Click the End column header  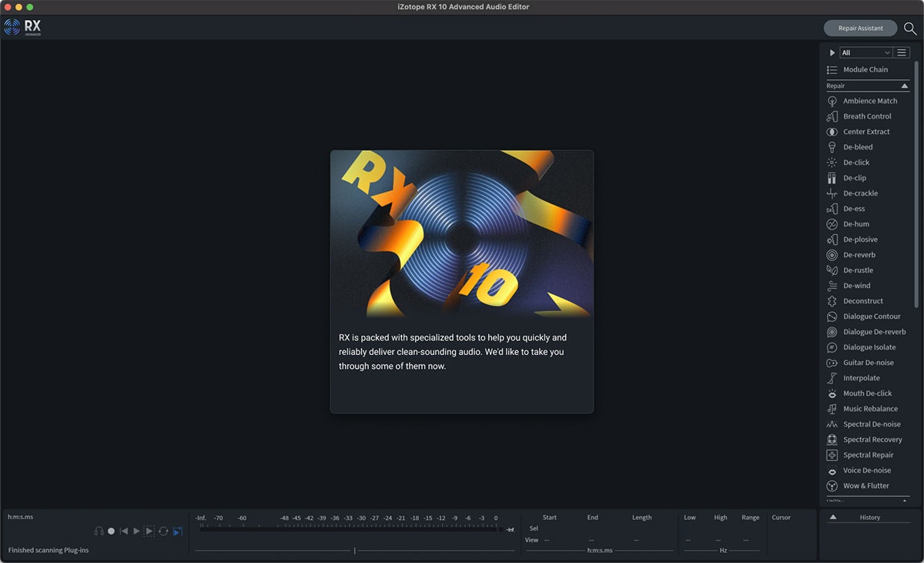tap(592, 518)
